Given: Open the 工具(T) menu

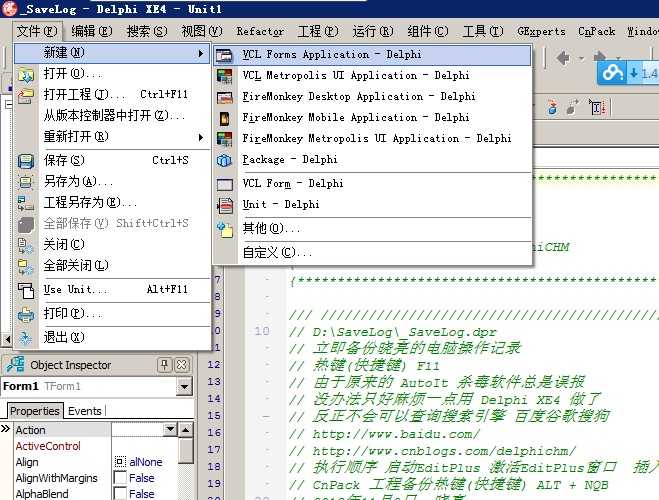Looking at the screenshot, I should (483, 31).
